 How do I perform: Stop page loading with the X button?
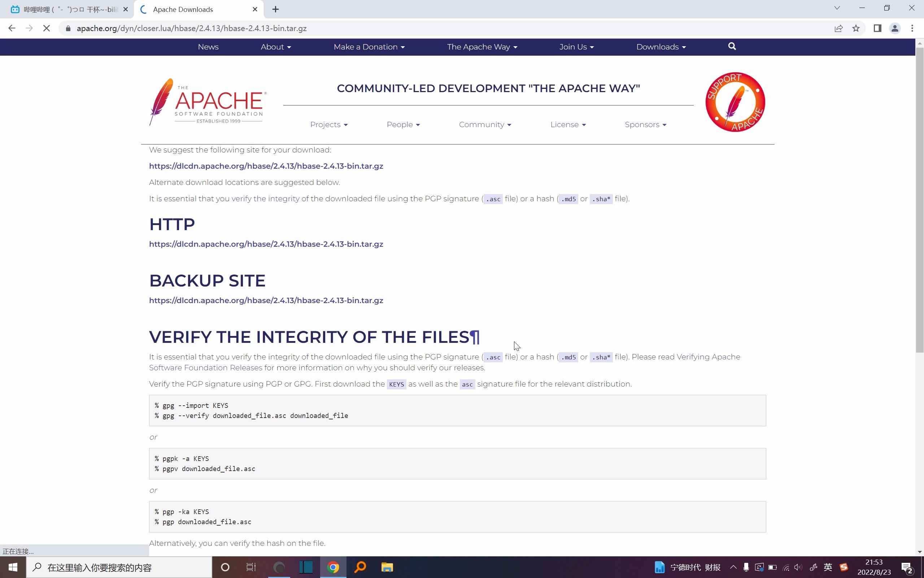tap(46, 28)
